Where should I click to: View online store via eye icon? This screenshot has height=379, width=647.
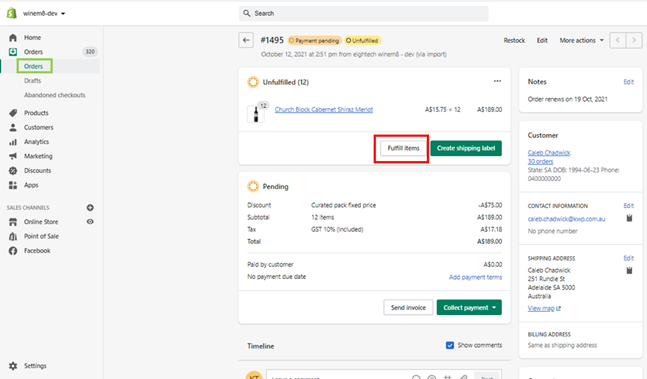[90, 221]
